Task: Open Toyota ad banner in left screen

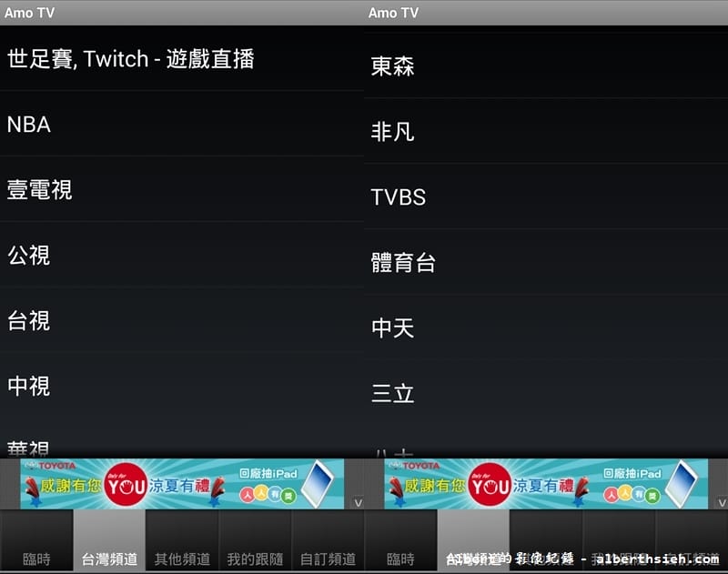Action: coord(182,484)
